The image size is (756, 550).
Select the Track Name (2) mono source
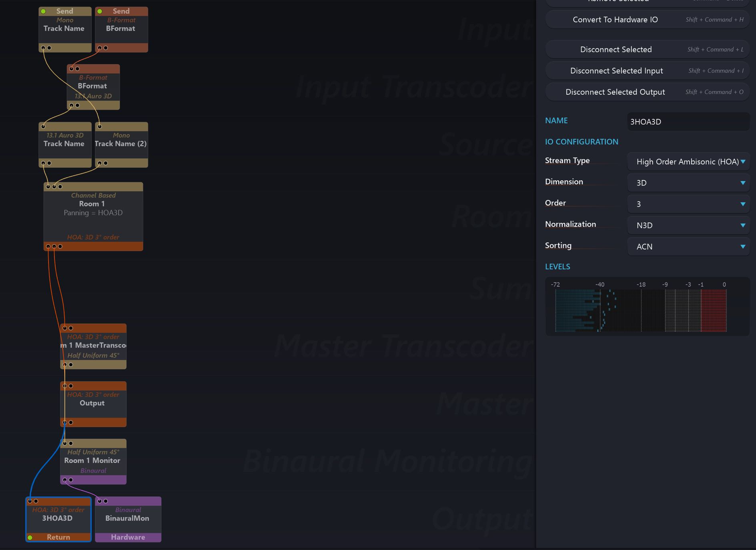(x=121, y=144)
